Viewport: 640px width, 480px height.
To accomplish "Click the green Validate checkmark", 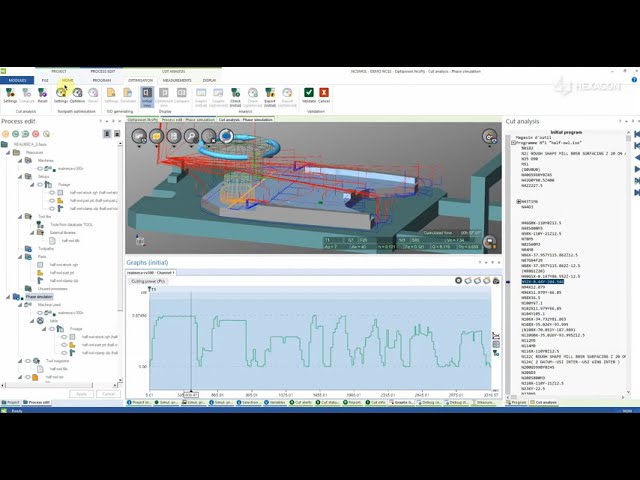I will pos(309,95).
